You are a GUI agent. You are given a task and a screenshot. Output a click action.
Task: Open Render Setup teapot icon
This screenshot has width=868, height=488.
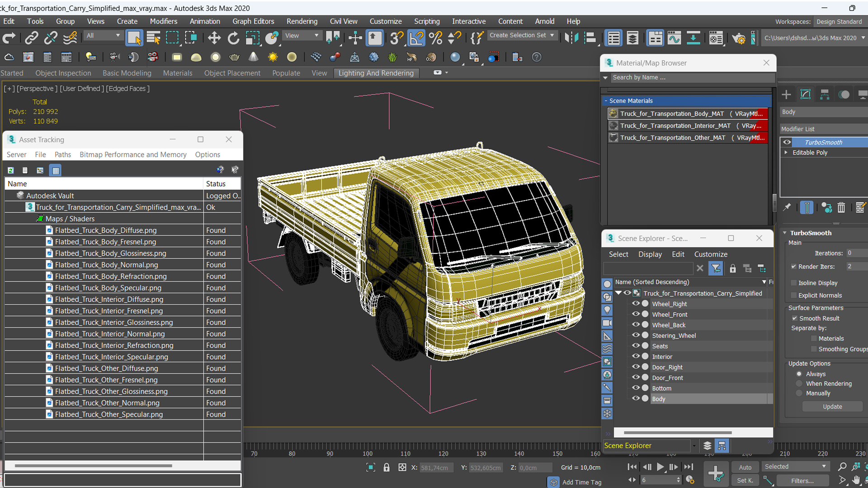[739, 38]
